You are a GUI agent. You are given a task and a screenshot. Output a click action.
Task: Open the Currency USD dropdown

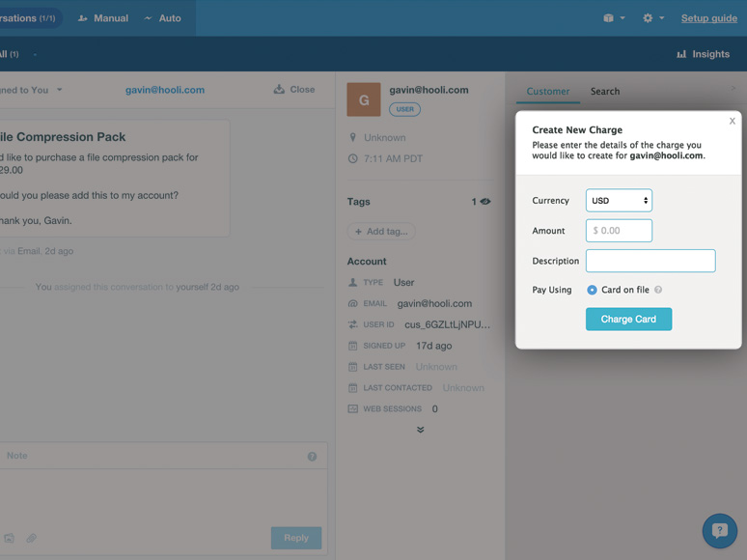point(619,201)
